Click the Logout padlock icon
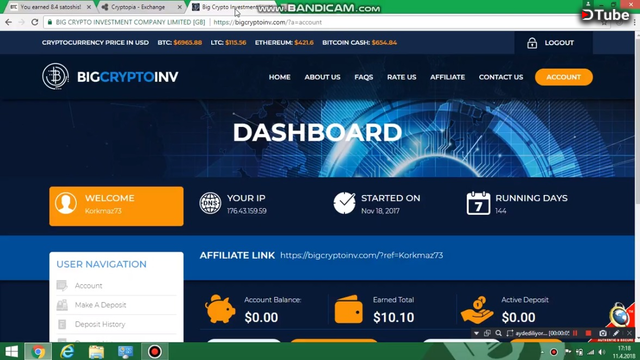 pos(532,42)
